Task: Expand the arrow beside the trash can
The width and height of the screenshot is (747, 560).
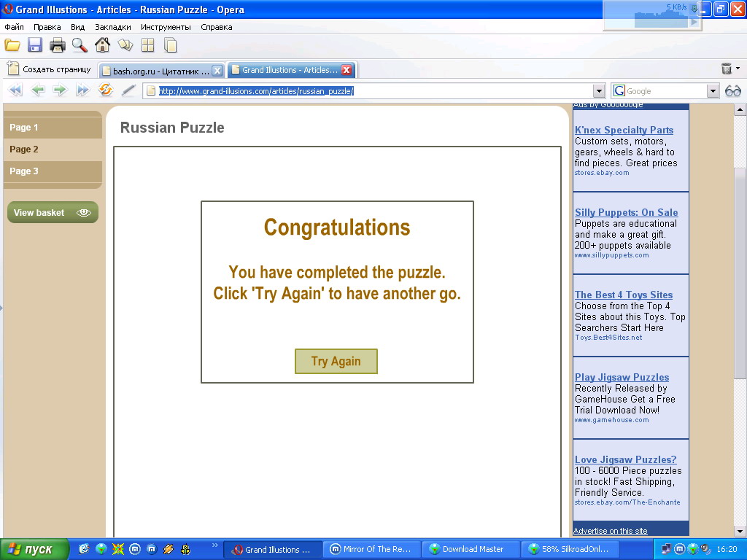Action: click(x=738, y=69)
